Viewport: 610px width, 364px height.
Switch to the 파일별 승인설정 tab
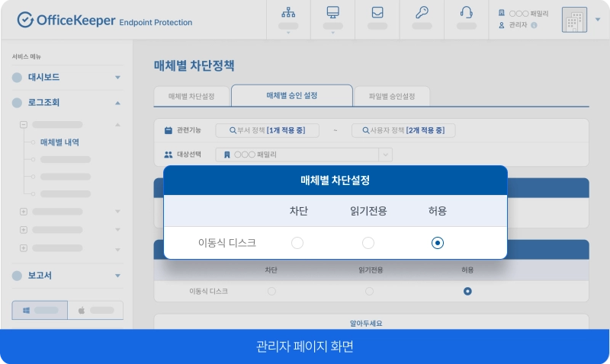(x=392, y=97)
